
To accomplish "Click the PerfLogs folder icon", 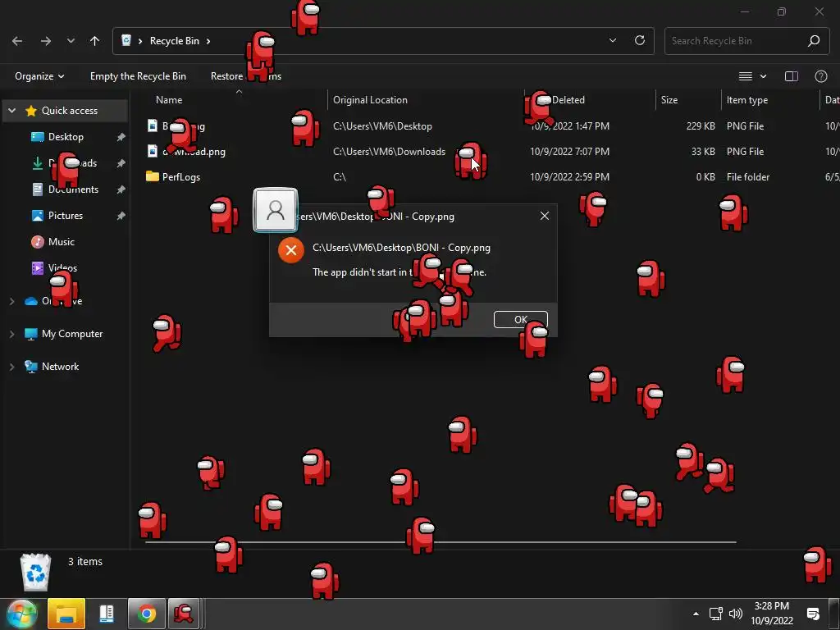I will click(152, 176).
